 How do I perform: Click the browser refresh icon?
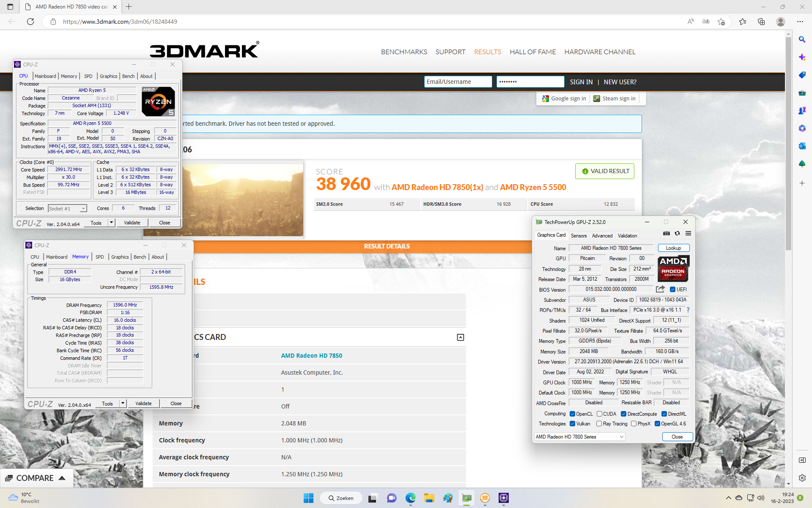30,22
